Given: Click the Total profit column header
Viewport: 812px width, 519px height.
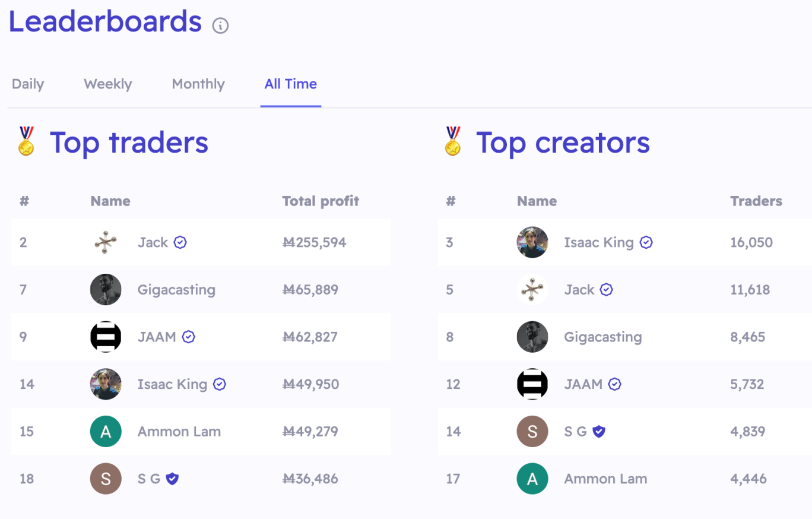Looking at the screenshot, I should (x=321, y=201).
